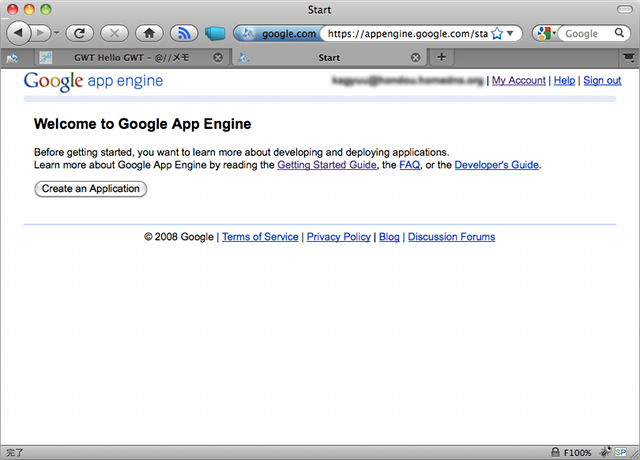This screenshot has height=460, width=640.
Task: Click the Reload page button
Action: coord(79,33)
